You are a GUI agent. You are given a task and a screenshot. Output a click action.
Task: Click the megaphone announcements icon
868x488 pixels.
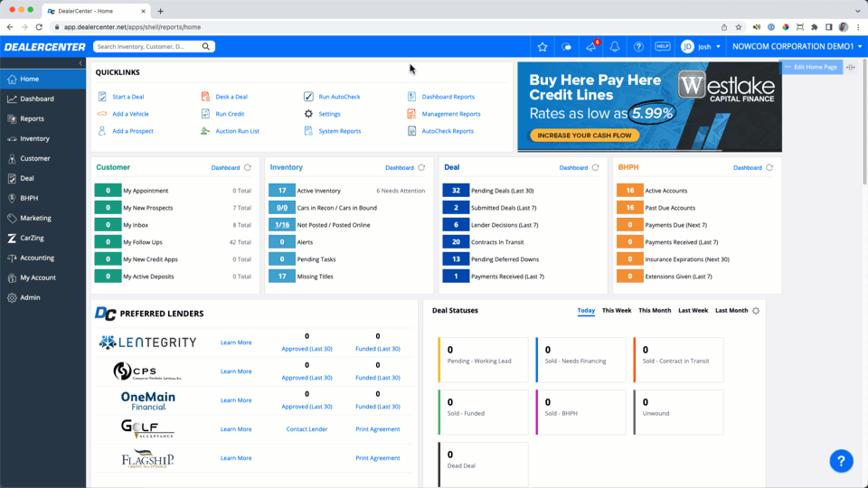click(x=590, y=47)
